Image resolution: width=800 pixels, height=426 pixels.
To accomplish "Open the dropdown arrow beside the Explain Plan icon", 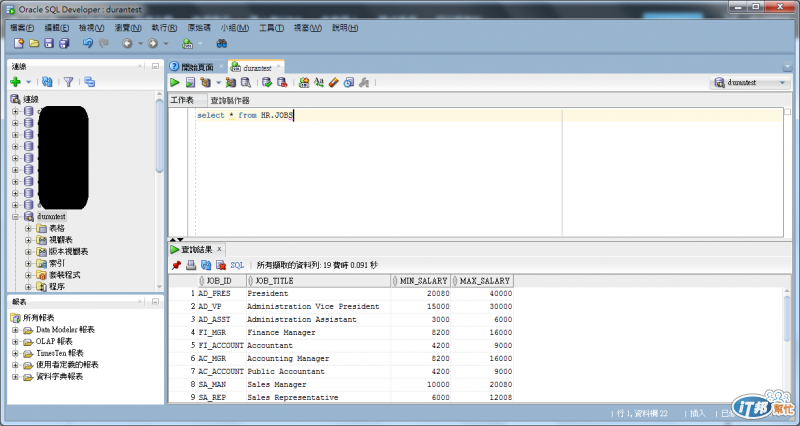I will 218,83.
